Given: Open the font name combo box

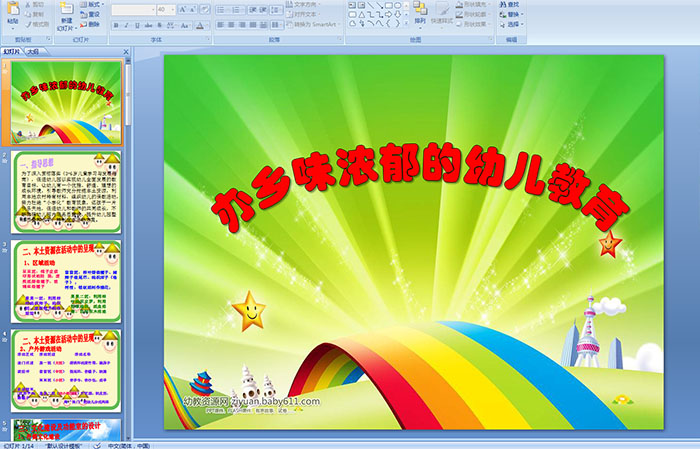Looking at the screenshot, I should 133,10.
